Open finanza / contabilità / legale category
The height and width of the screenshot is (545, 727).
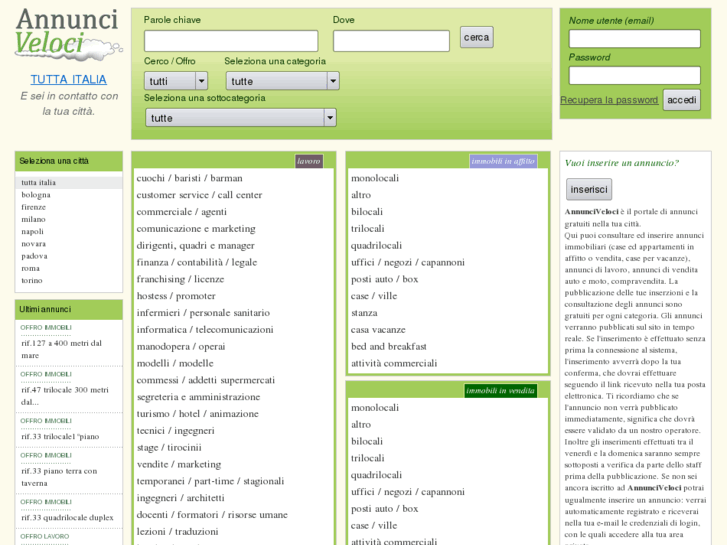coord(197,262)
